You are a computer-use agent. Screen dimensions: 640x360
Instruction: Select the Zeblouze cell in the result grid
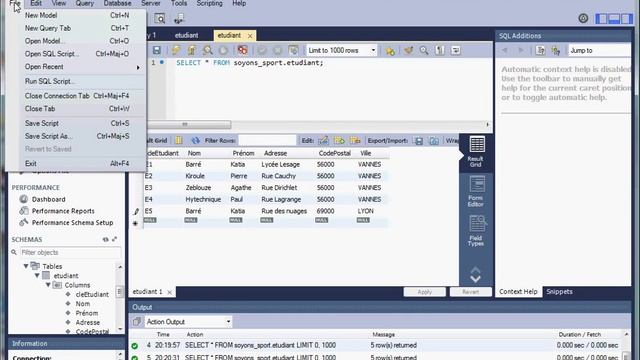[199, 188]
